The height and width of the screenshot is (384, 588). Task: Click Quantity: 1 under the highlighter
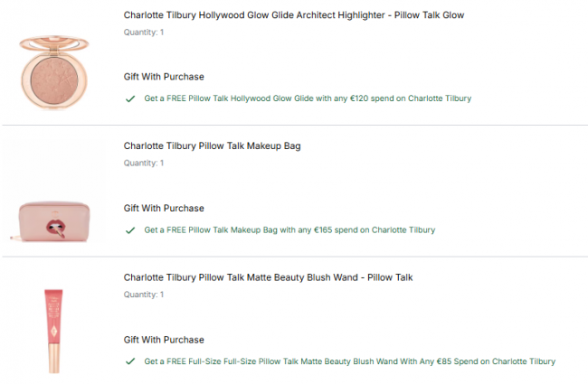point(144,33)
